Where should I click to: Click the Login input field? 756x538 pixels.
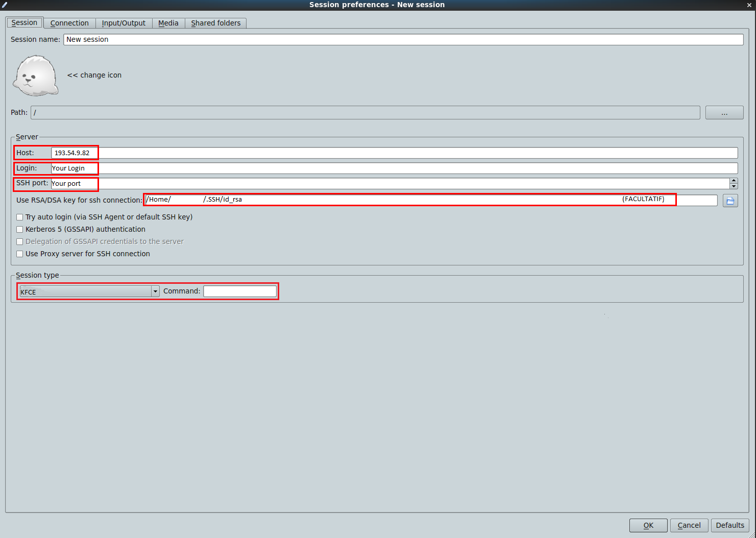pos(394,168)
